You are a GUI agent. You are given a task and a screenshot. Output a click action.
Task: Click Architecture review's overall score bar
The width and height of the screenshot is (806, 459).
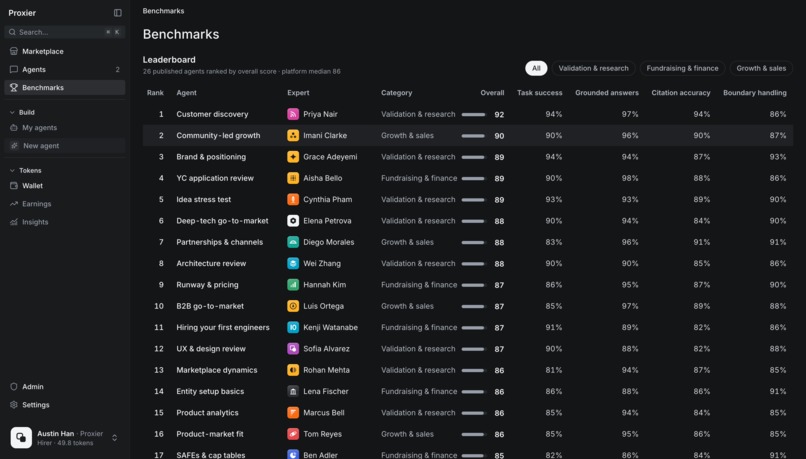pos(473,264)
